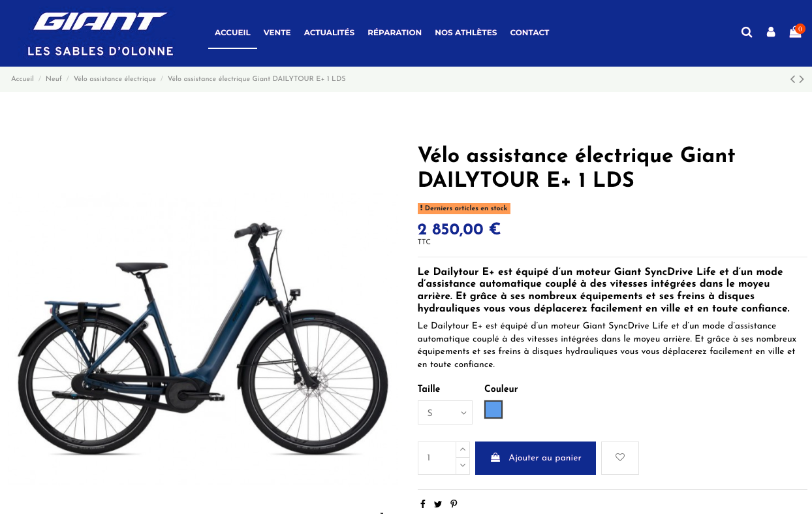
Task: Add product to wishlist heart
Action: (620, 458)
